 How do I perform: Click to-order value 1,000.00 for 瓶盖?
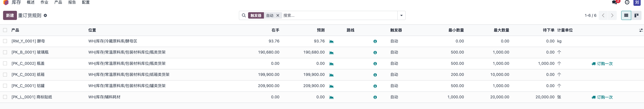(x=546, y=64)
